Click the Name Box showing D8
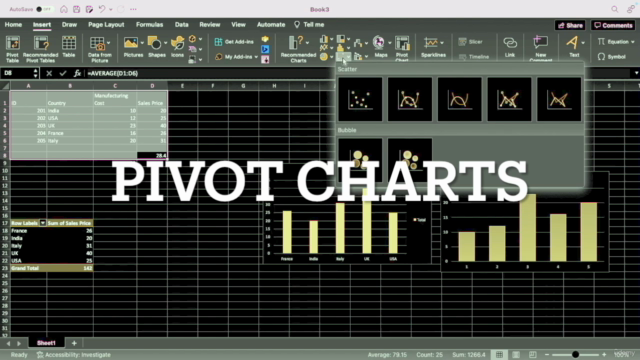 point(16,73)
